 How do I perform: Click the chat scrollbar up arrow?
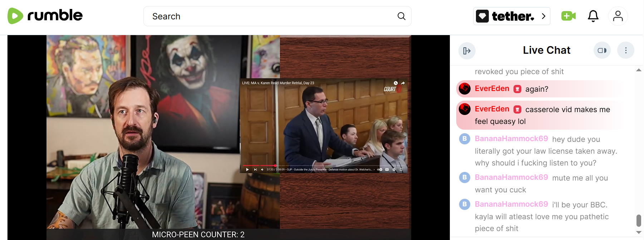[x=639, y=70]
